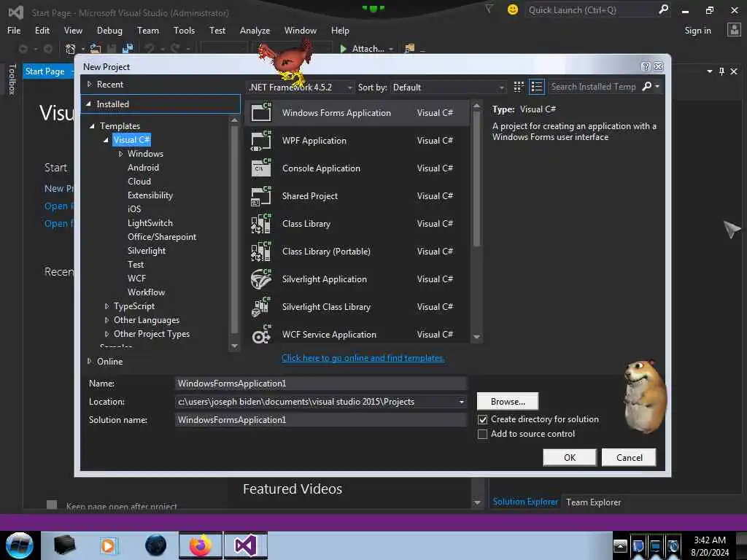Screen dimensions: 747x560
Task: Open the media player taskbar icon
Action: (x=108, y=545)
